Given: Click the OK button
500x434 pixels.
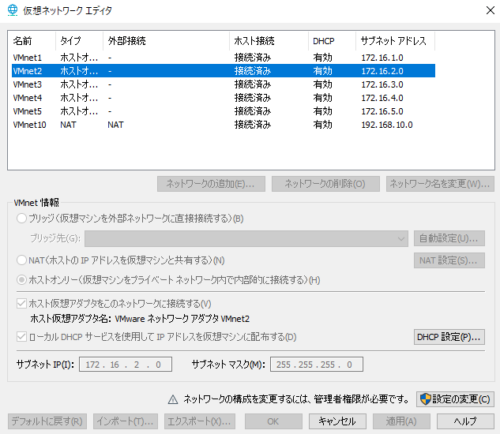Looking at the screenshot, I should [274, 421].
